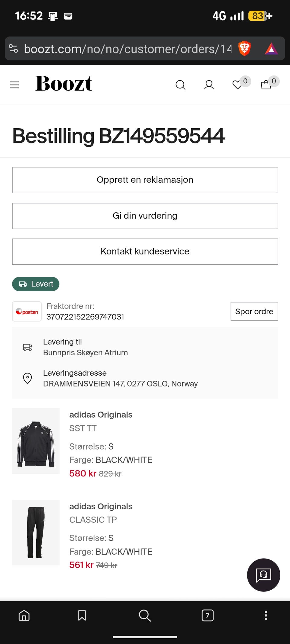Tap the Brave shield icon
This screenshot has height=644, width=290.
tap(244, 49)
